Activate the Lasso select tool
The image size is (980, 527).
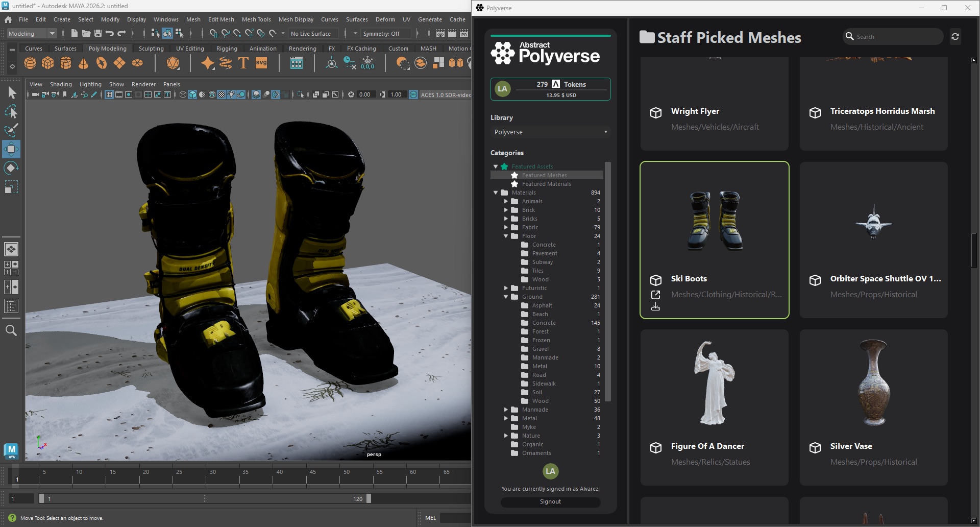[x=11, y=111]
